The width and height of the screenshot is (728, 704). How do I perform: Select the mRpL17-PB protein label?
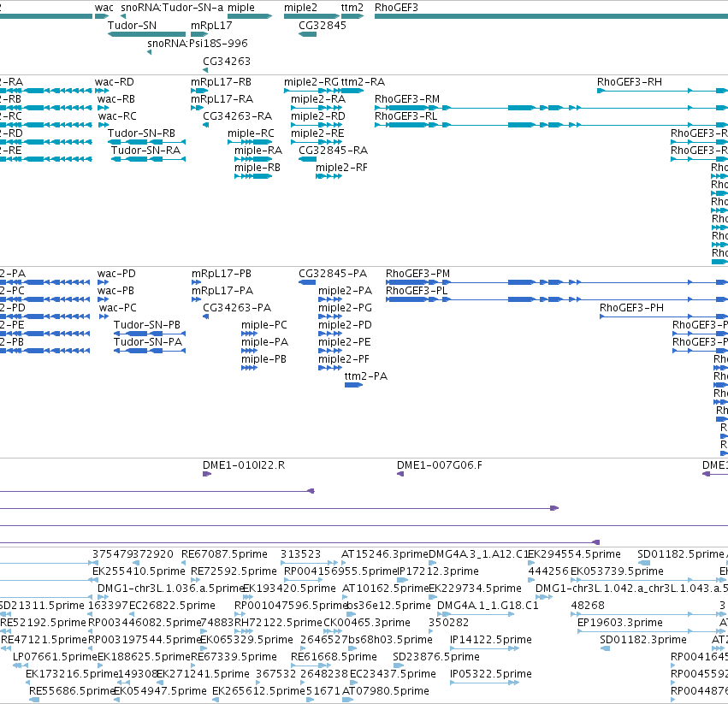[222, 274]
